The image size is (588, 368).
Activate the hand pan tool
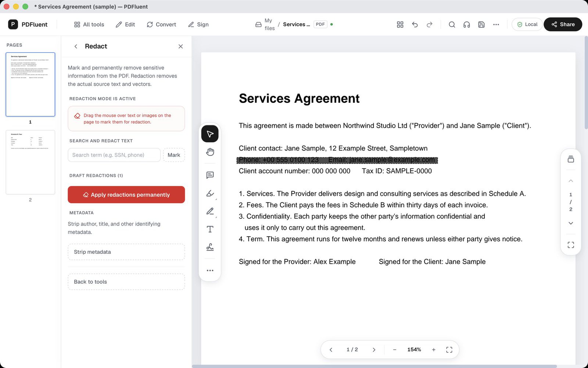[210, 152]
